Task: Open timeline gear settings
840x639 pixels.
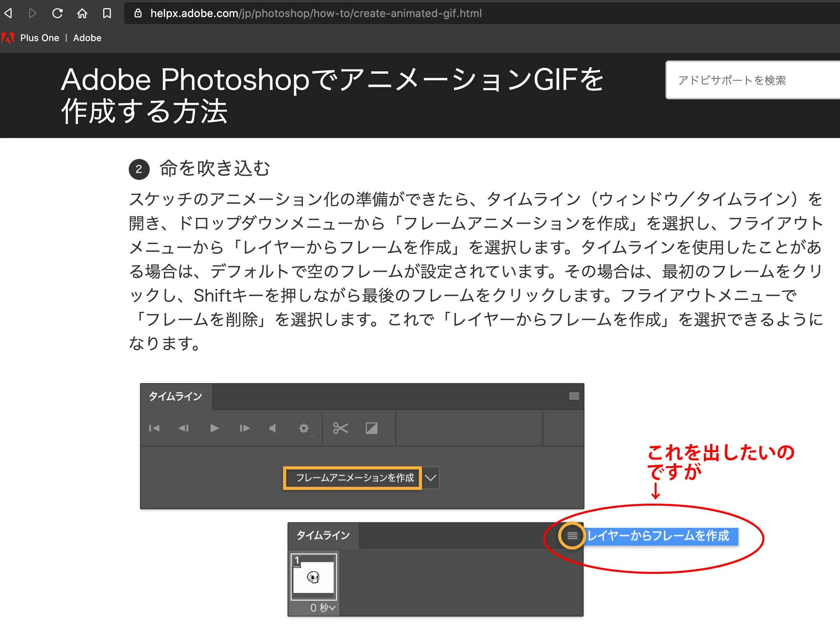Action: pyautogui.click(x=304, y=428)
